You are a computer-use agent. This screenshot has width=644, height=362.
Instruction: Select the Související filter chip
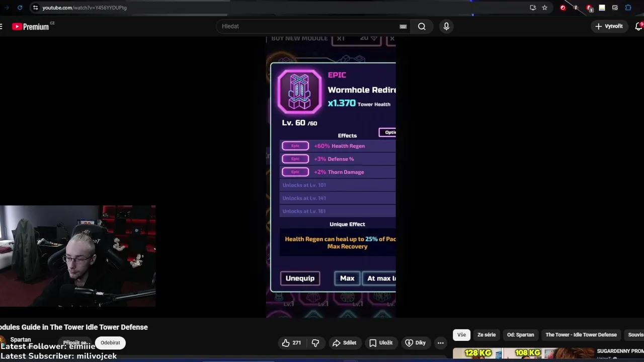tap(635, 335)
